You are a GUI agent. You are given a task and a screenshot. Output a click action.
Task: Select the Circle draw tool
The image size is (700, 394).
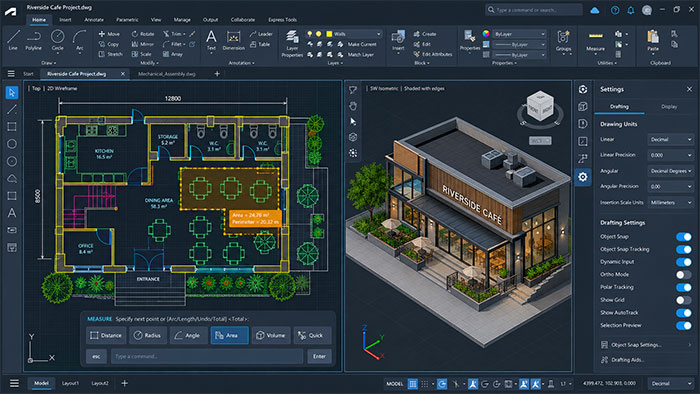click(57, 40)
